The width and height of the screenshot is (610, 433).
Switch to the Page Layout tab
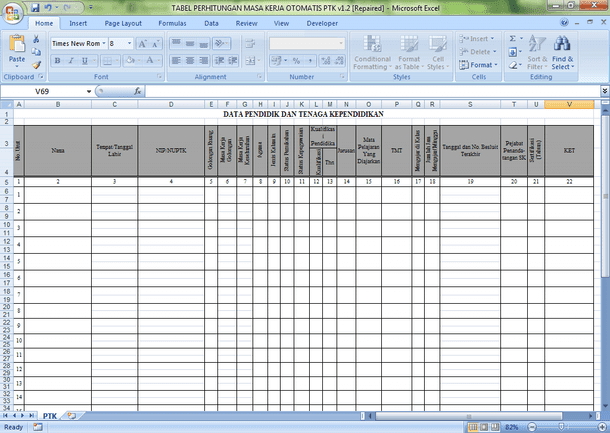[x=123, y=23]
